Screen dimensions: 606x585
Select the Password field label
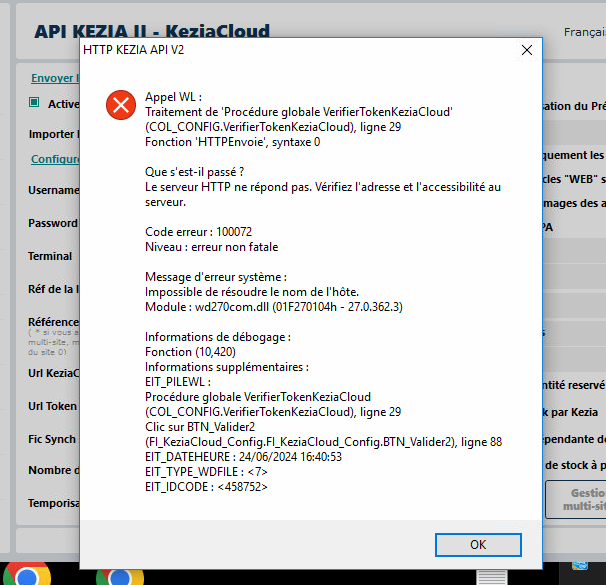point(52,223)
